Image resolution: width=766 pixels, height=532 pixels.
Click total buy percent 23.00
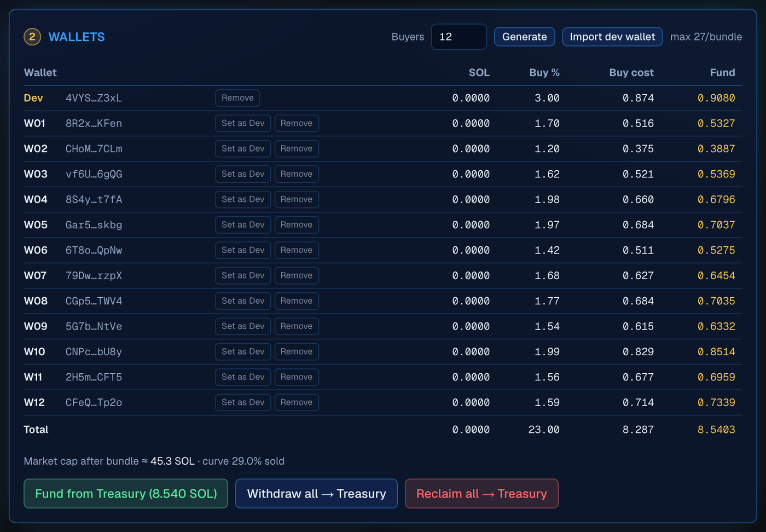[544, 430]
